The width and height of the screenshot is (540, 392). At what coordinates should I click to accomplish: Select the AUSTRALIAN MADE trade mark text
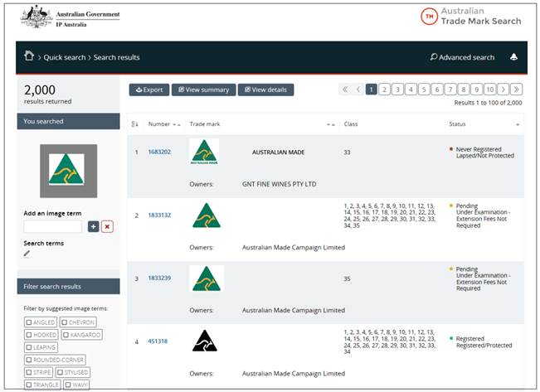278,152
